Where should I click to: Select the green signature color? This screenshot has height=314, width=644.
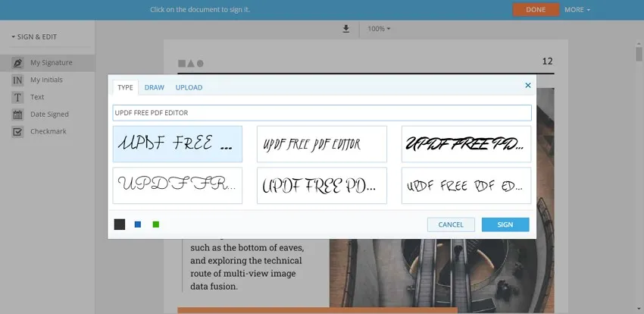click(x=155, y=225)
